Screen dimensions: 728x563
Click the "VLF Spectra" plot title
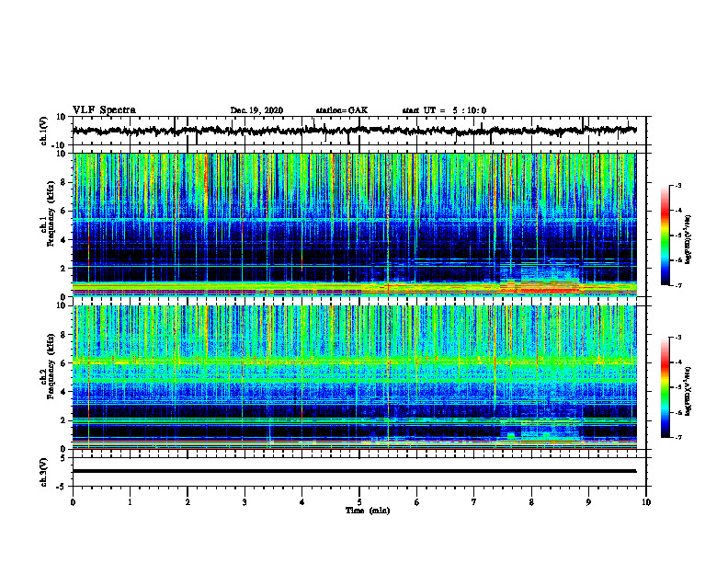point(104,109)
